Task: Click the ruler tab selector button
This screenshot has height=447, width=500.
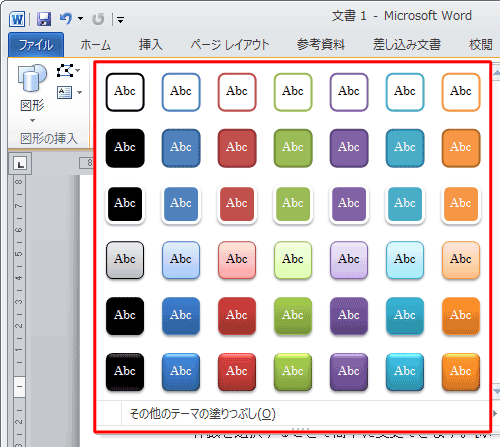Action: [20, 164]
